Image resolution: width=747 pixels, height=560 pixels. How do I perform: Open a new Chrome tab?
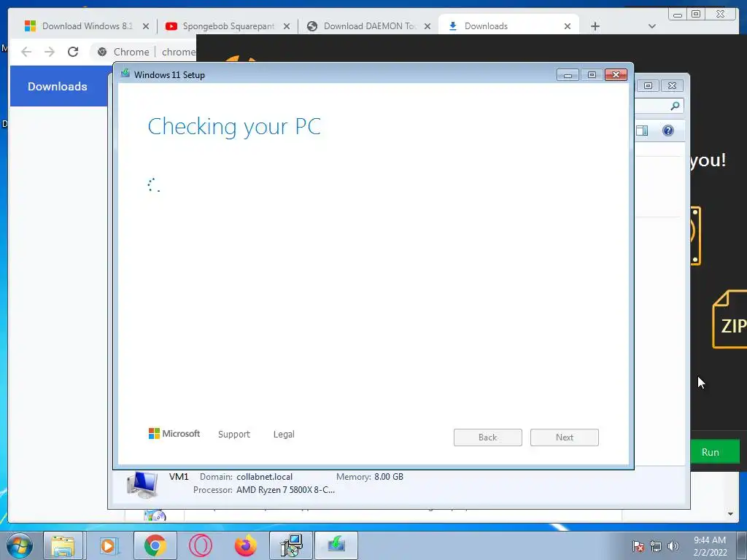[595, 26]
